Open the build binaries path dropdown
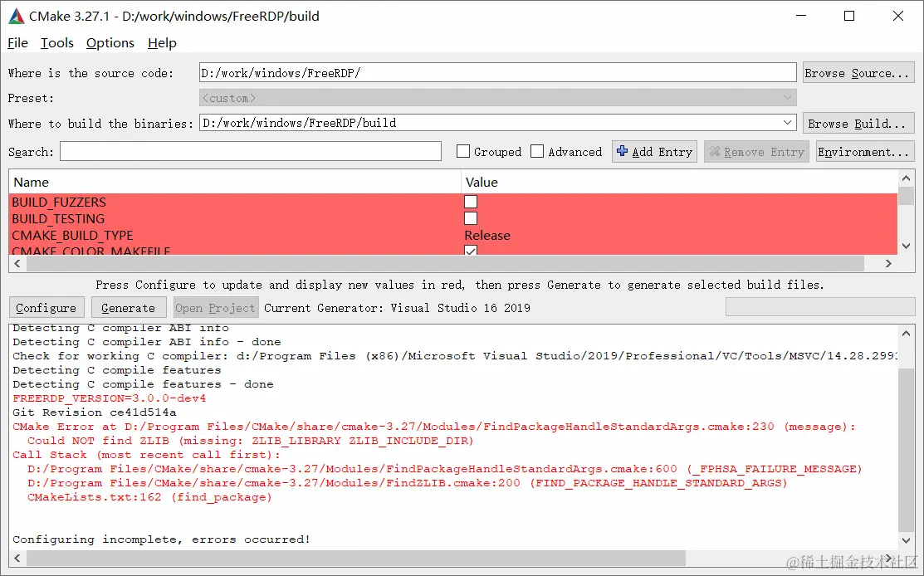The height and width of the screenshot is (576, 924). (787, 122)
